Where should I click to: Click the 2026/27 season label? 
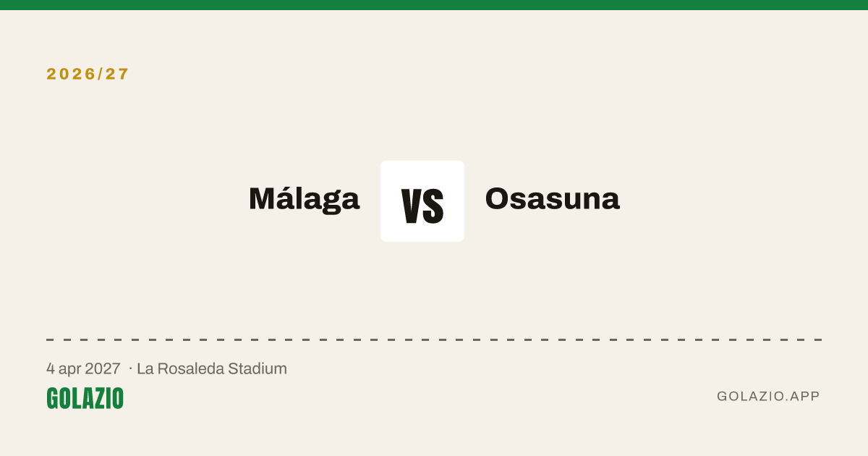[88, 74]
